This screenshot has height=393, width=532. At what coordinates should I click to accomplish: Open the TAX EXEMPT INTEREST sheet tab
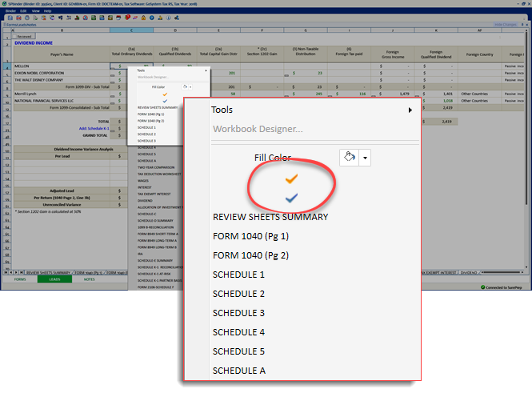click(x=439, y=272)
